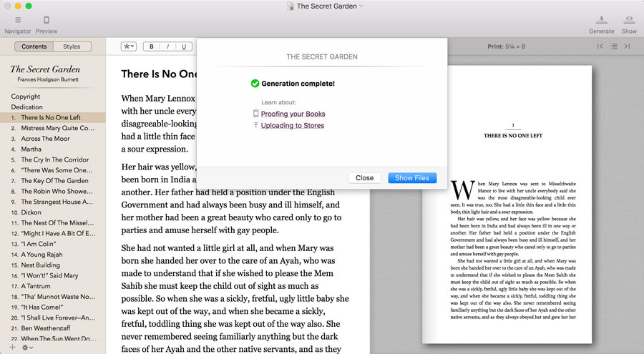Screen dimensions: 644x354
Task: Open the preview page list icon
Action: [x=614, y=46]
